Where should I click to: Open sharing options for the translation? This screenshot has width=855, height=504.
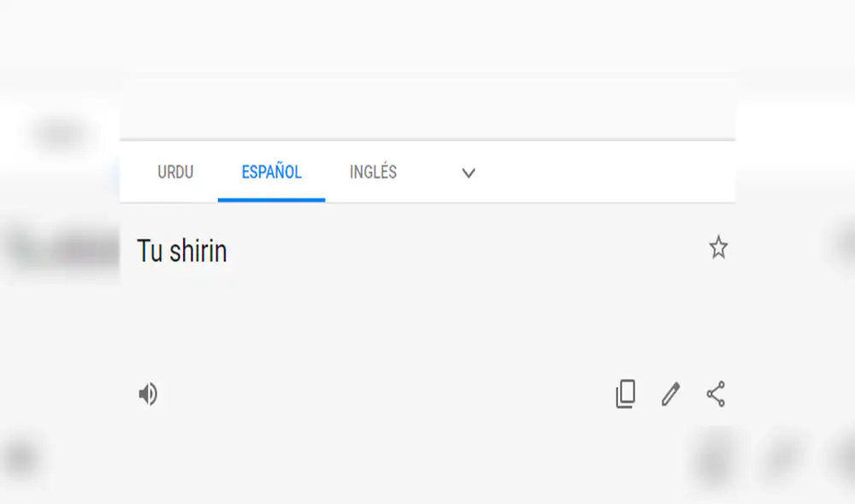tap(716, 394)
